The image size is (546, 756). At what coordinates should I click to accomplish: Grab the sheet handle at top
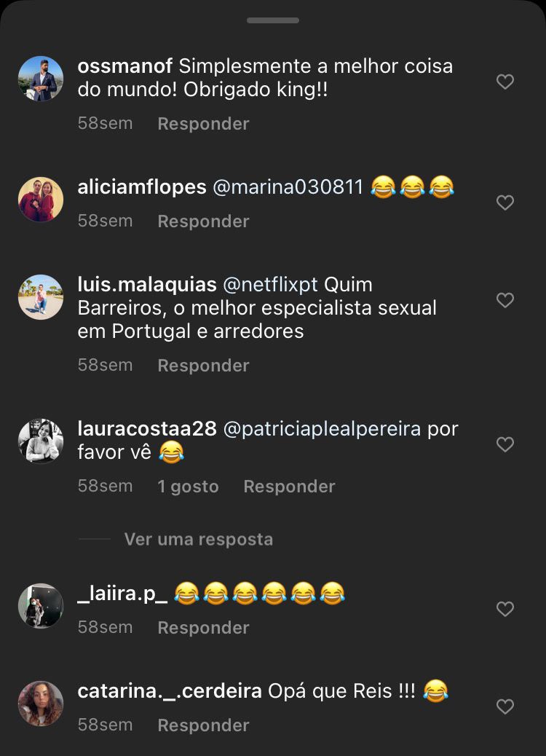(273, 20)
